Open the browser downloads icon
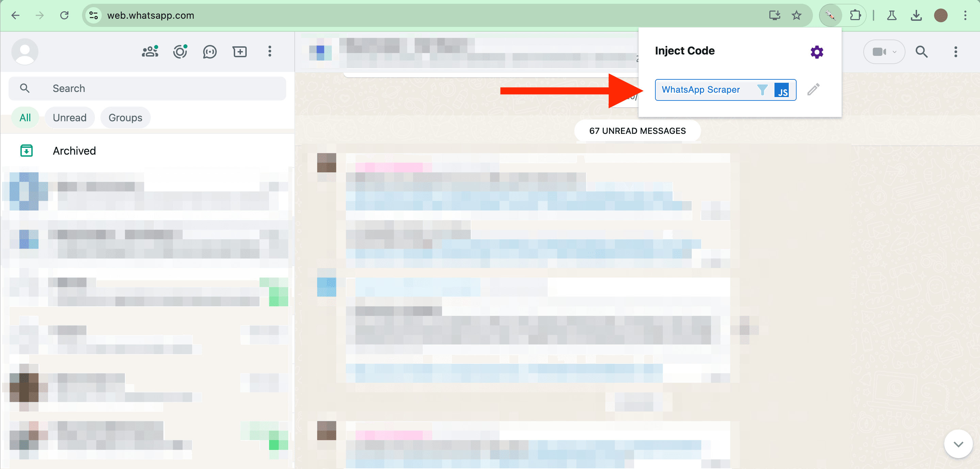The width and height of the screenshot is (980, 469). click(x=916, y=15)
